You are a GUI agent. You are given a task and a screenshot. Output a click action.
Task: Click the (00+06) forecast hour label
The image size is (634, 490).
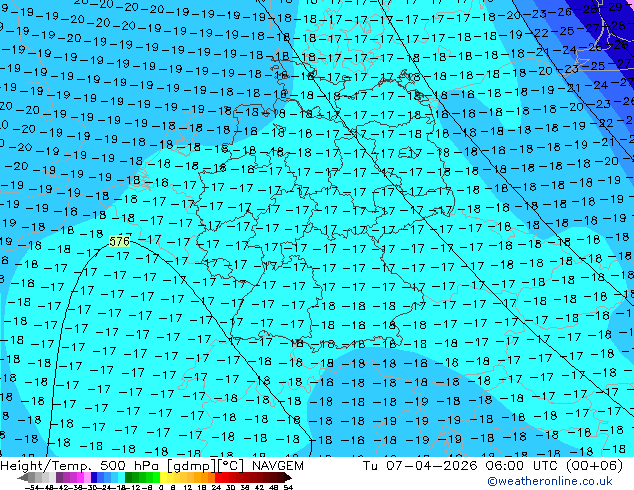(x=594, y=466)
